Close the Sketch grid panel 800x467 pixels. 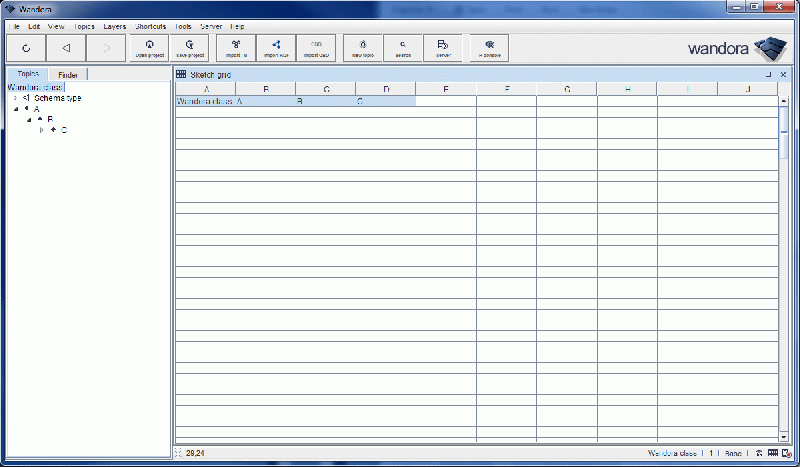(x=783, y=75)
